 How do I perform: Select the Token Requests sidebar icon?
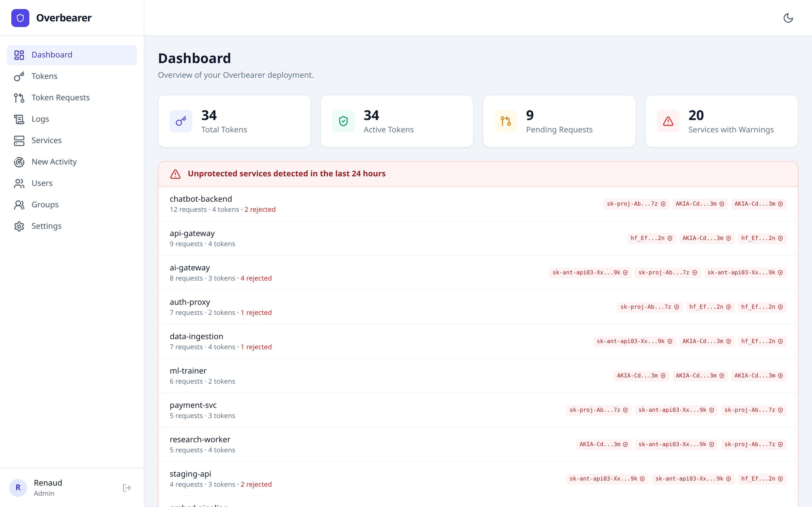click(19, 97)
